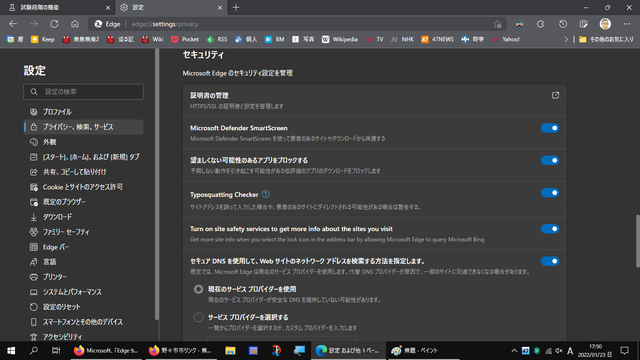
Task: Open 既定のブラウザー settings section
Action: click(x=83, y=202)
